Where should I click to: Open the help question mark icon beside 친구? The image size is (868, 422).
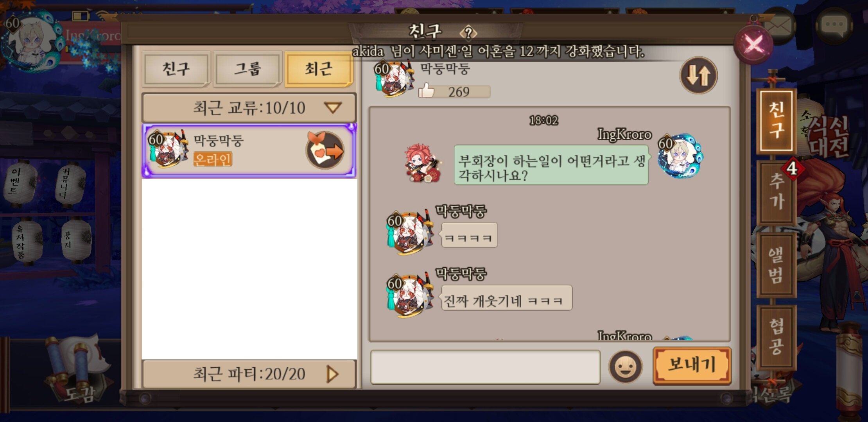tap(468, 33)
